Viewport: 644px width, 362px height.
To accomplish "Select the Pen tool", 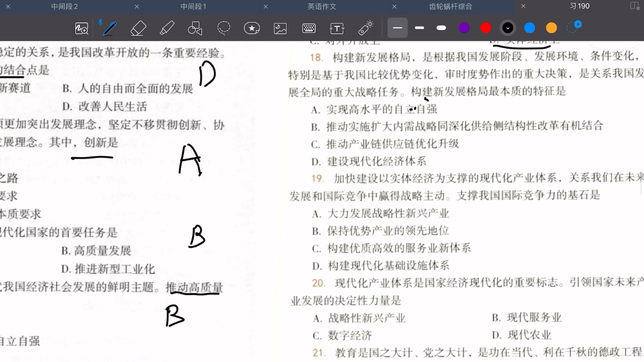I will click(110, 28).
